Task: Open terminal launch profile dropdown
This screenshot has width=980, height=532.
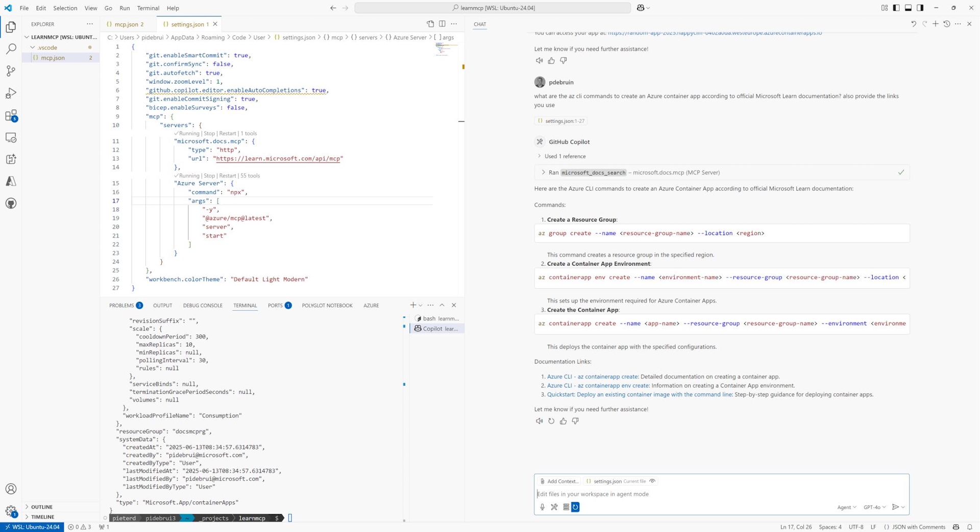Action: coord(421,305)
